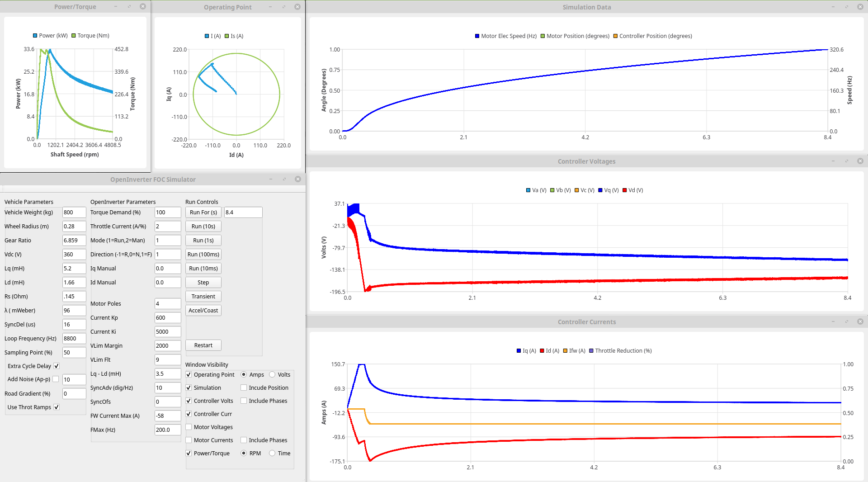Close the Power/Torque plot window
Viewport: 868px width, 482px height.
pyautogui.click(x=143, y=7)
